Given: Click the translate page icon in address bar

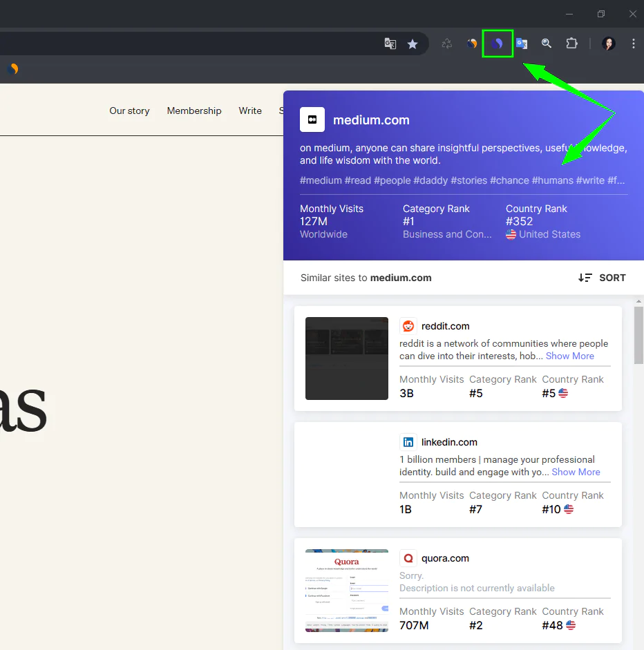Looking at the screenshot, I should pos(390,44).
